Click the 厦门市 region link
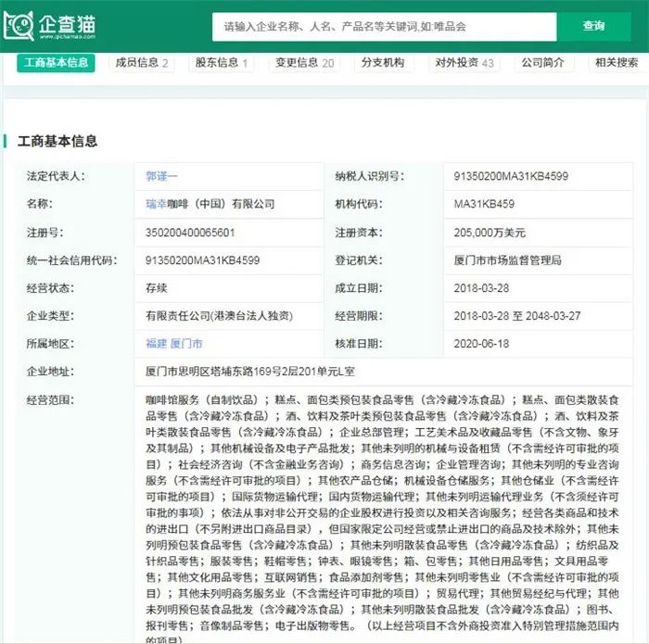This screenshot has height=644, width=649. (x=186, y=344)
